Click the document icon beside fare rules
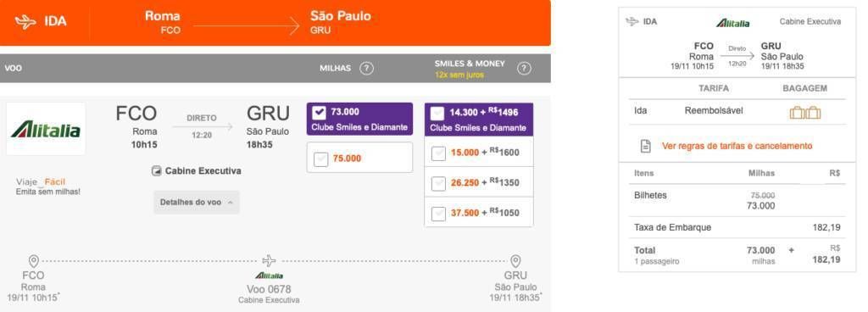This screenshot has height=312, width=868. click(x=645, y=146)
